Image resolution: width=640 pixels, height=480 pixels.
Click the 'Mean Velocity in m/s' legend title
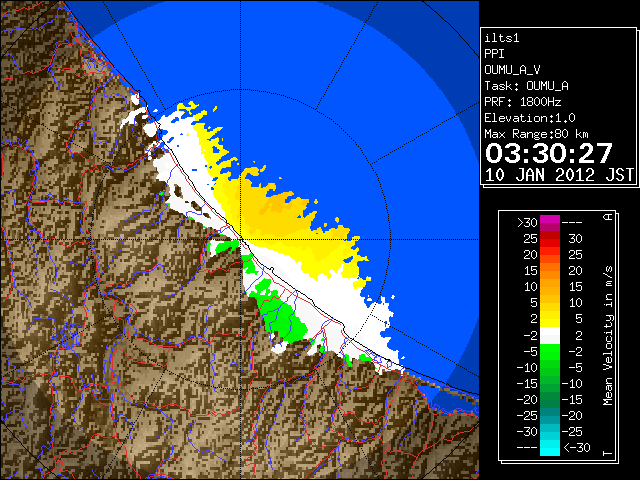point(608,336)
